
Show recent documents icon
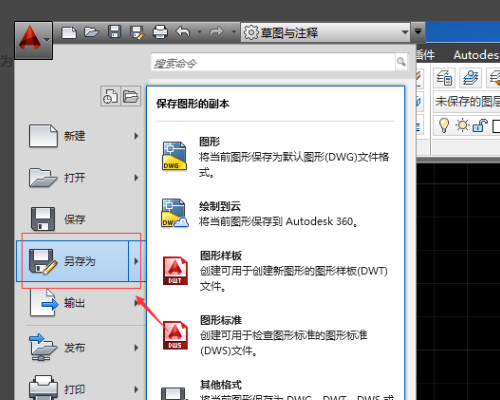click(x=110, y=96)
